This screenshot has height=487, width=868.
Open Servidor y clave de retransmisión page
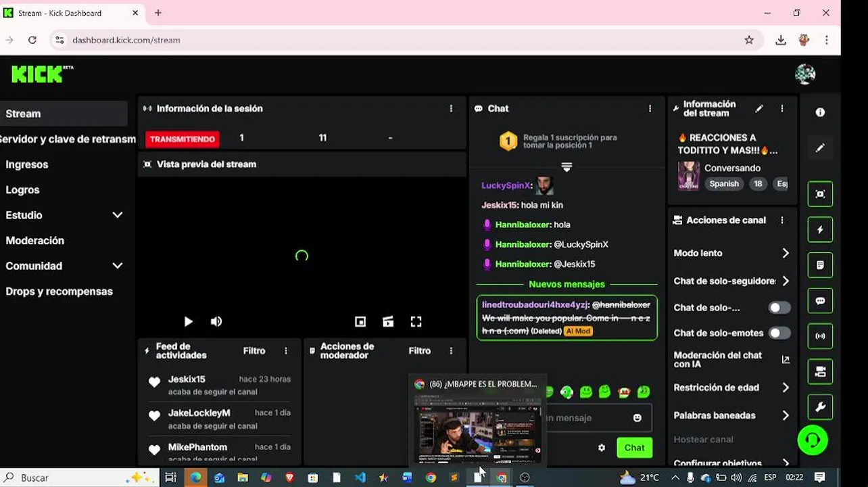tap(68, 139)
